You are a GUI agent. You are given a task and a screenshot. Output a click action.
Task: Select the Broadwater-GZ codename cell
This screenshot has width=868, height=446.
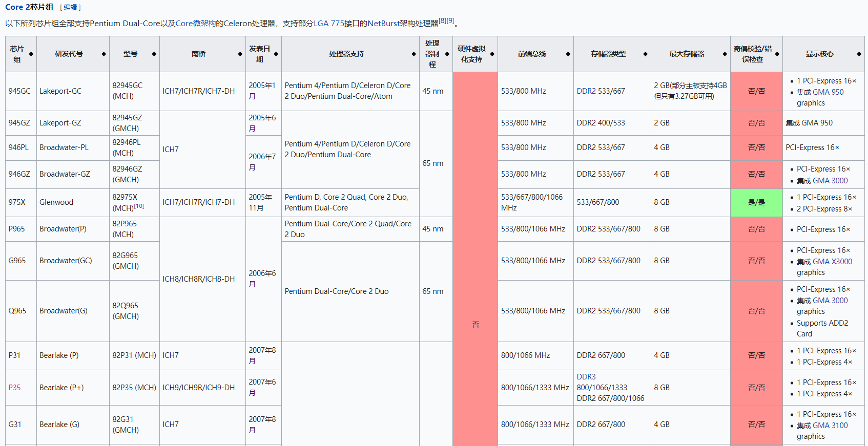coord(73,174)
